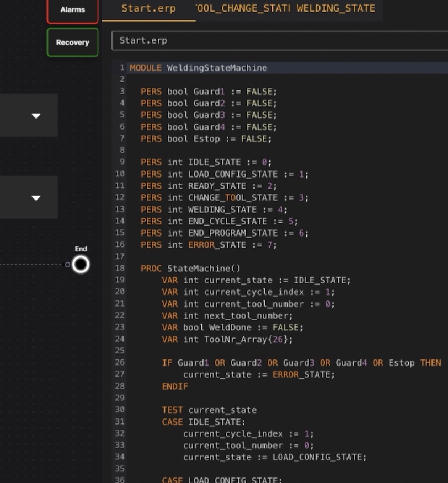This screenshot has height=483, width=448.
Task: Click the CHANGE_TOOL_STATE := 3 declaration
Action: (225, 197)
